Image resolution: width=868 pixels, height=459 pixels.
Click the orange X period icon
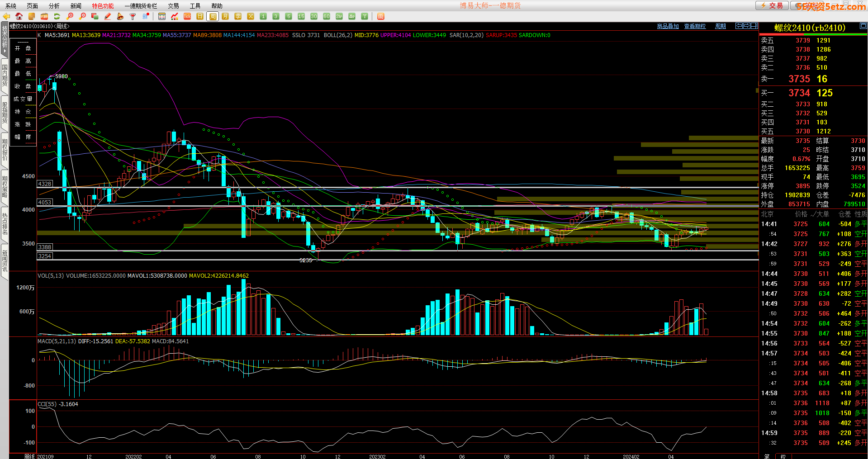pos(251,16)
